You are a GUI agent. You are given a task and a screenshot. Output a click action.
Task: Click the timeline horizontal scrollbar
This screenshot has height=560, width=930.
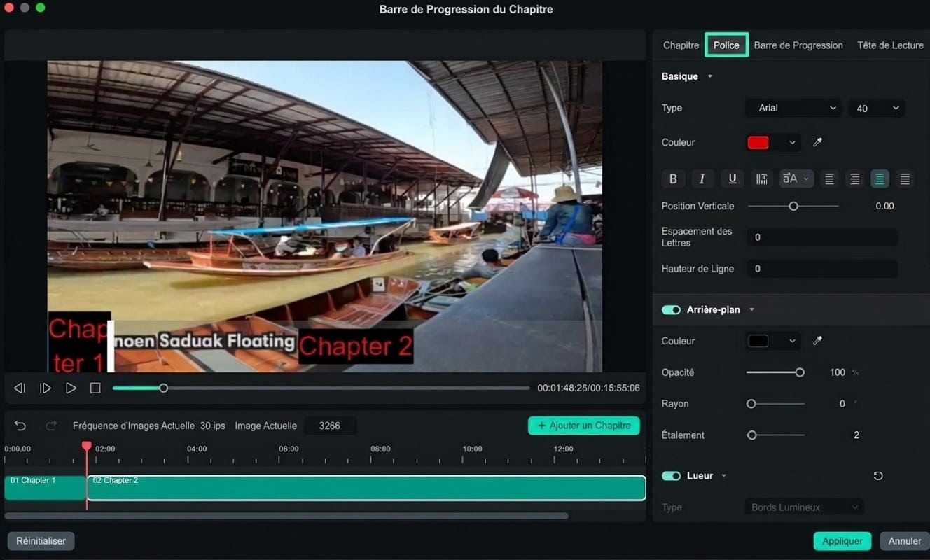point(286,516)
